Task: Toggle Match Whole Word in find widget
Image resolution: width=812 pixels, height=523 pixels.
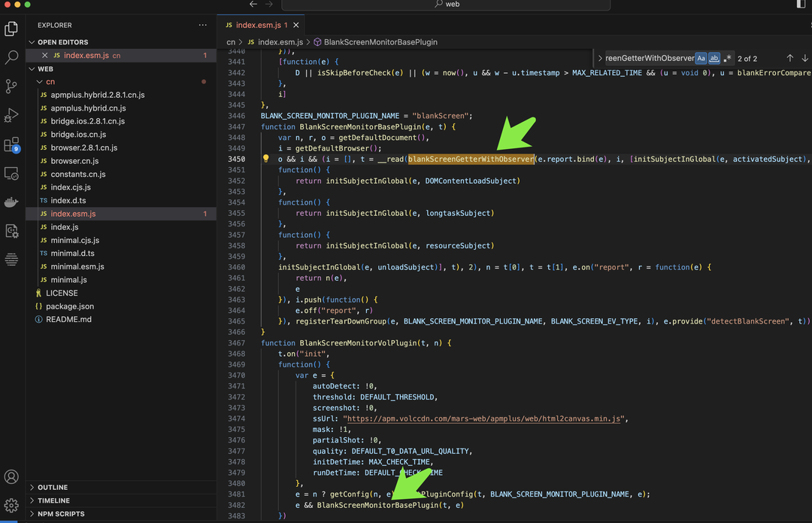Action: tap(714, 58)
